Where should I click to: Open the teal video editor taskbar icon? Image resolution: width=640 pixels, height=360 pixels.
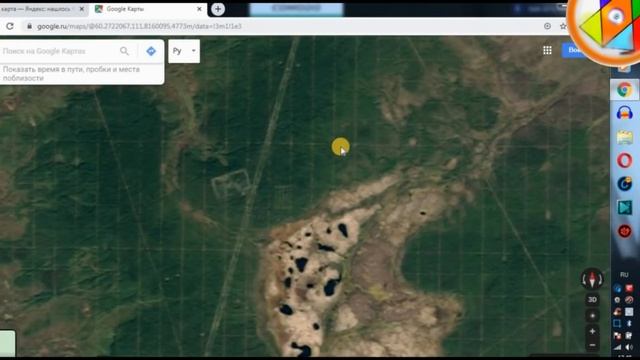624,207
